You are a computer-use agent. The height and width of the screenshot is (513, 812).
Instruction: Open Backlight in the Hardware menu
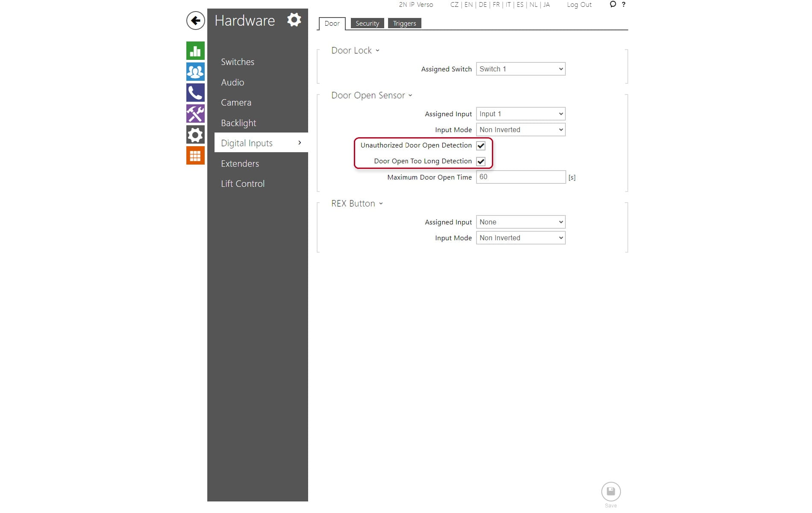pos(238,123)
